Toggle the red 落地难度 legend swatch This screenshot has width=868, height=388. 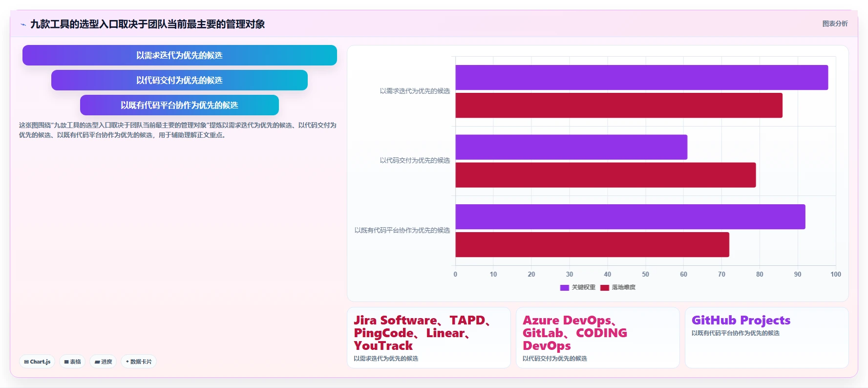(x=605, y=287)
